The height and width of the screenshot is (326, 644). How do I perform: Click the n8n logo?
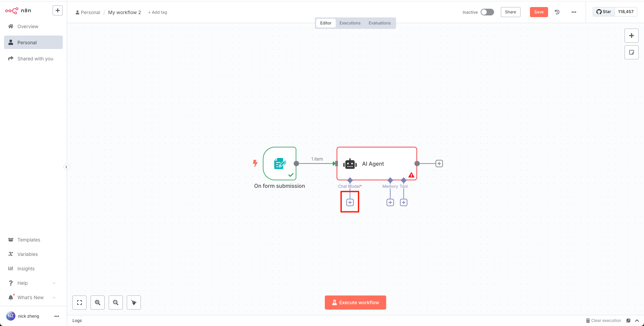coord(18,11)
